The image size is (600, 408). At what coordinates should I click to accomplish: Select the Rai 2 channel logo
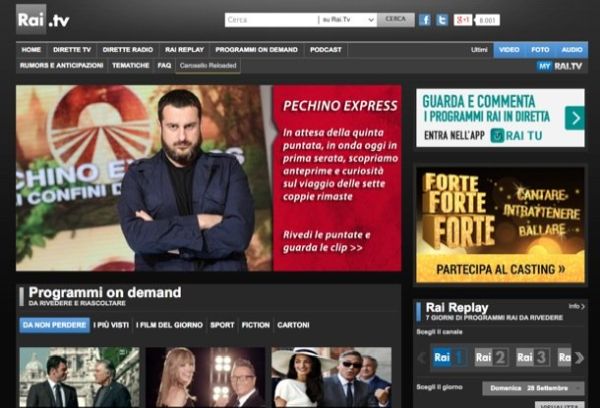coord(491,357)
